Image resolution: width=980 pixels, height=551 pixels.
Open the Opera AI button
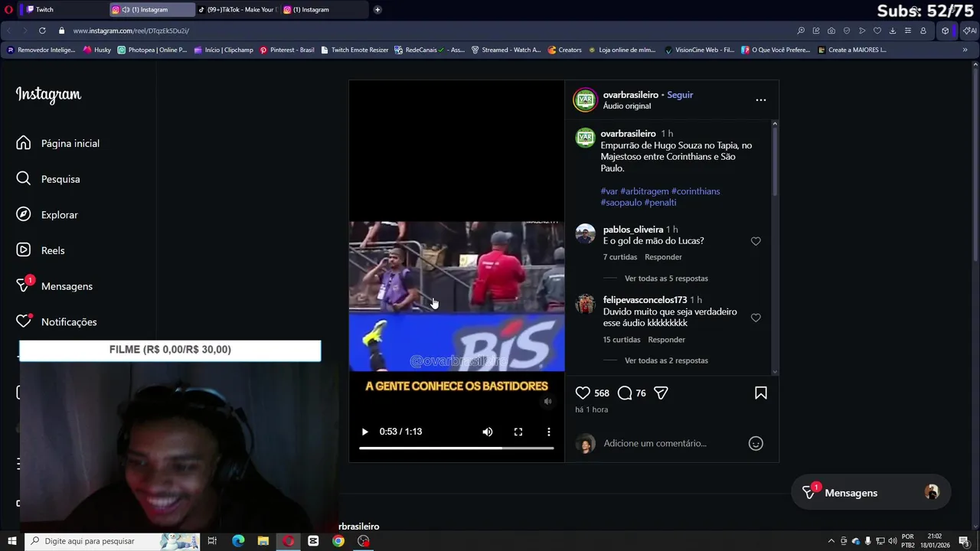point(970,31)
